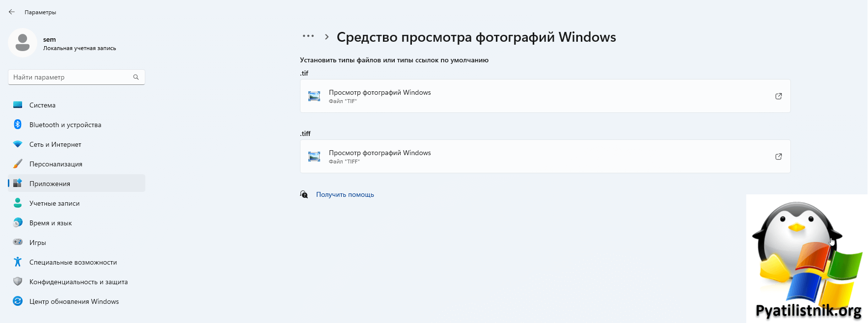Open Bluetooth и устройства section
868x323 pixels.
click(x=77, y=125)
